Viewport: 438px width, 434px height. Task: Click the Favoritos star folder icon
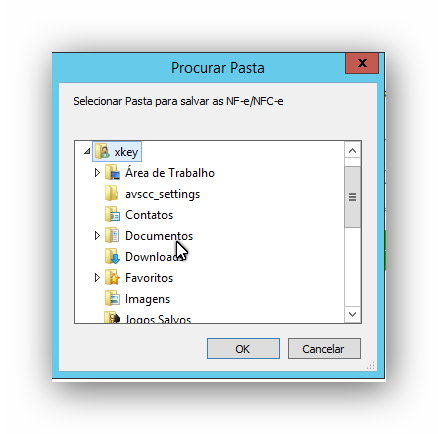pyautogui.click(x=112, y=278)
